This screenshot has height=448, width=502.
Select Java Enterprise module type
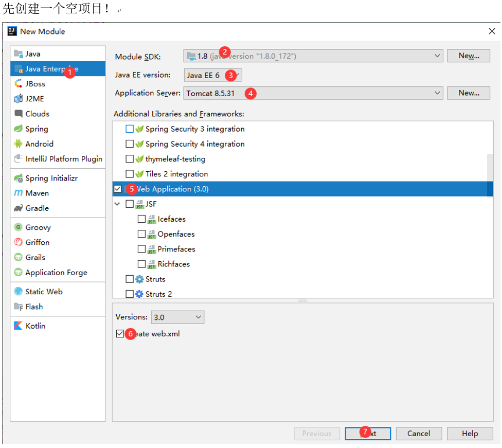pyautogui.click(x=58, y=69)
